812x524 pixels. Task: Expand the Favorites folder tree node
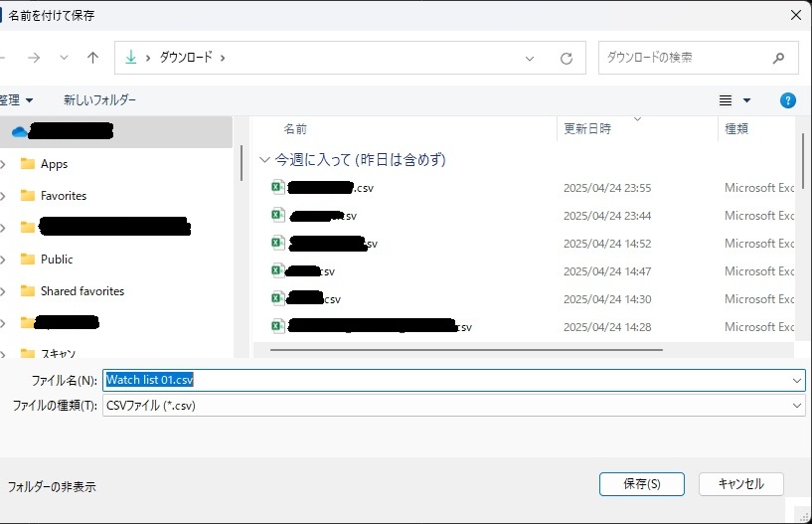click(x=3, y=197)
